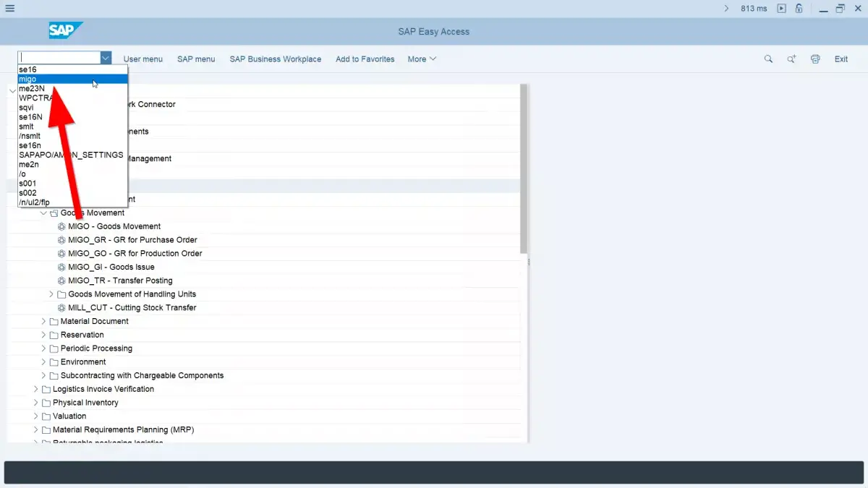Choose sqvi from command history
The image size is (868, 488).
[72, 108]
